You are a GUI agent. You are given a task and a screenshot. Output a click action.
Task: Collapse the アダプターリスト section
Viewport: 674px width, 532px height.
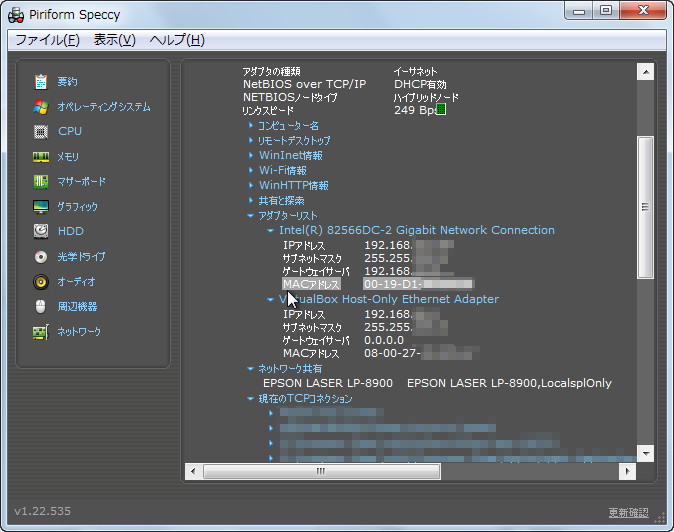point(251,216)
